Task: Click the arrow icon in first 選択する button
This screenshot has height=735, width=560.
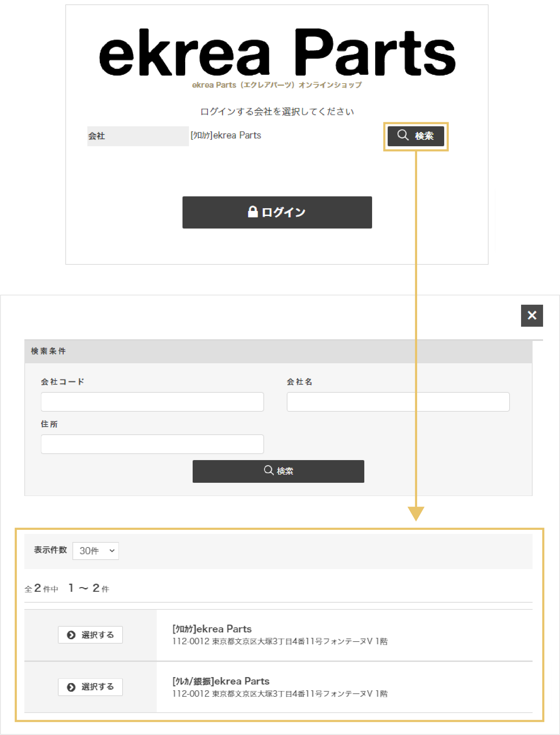Action: coord(71,635)
